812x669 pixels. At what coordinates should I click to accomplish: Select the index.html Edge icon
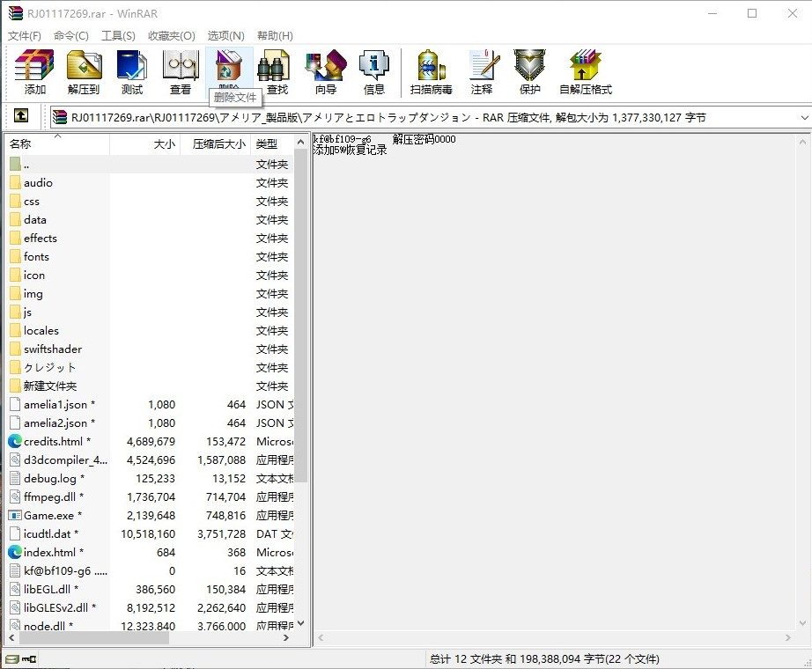coord(15,552)
